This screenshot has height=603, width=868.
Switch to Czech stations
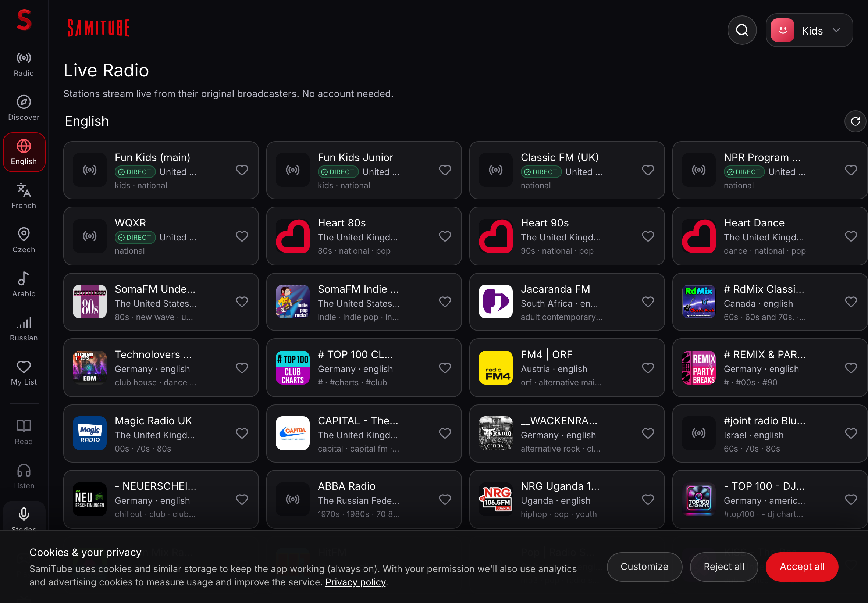click(24, 241)
